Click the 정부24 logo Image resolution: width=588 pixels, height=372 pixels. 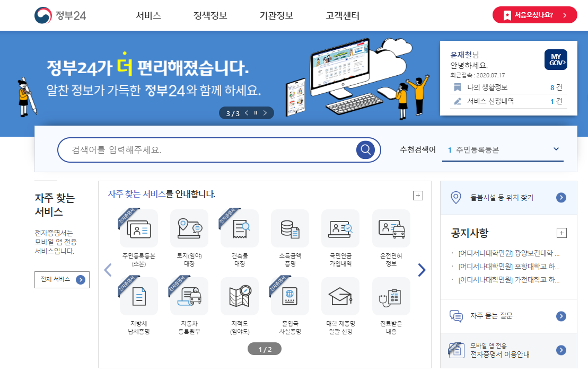[x=60, y=15]
